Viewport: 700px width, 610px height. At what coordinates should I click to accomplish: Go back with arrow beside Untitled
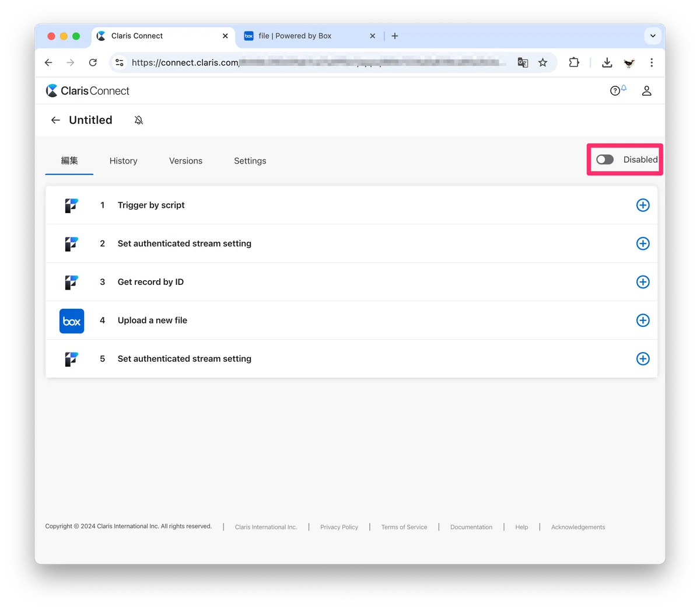click(55, 120)
